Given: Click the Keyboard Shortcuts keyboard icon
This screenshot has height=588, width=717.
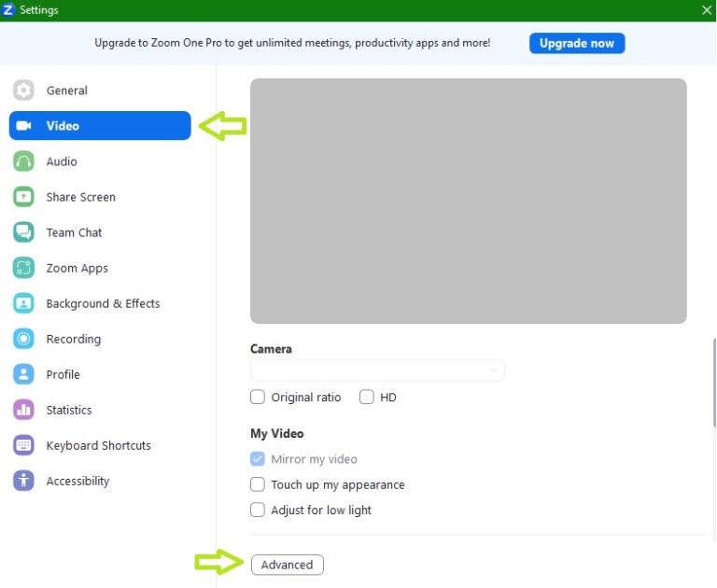Looking at the screenshot, I should (23, 445).
